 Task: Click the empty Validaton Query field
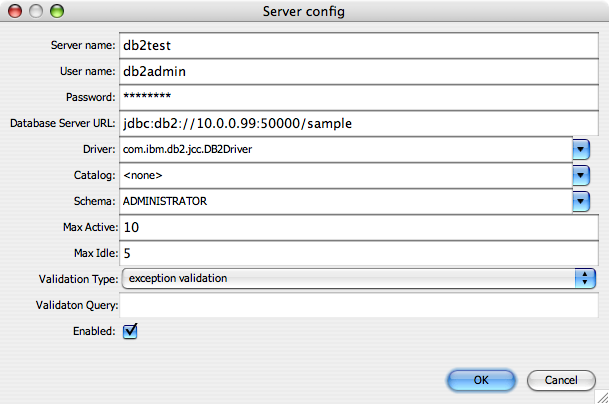tap(358, 305)
